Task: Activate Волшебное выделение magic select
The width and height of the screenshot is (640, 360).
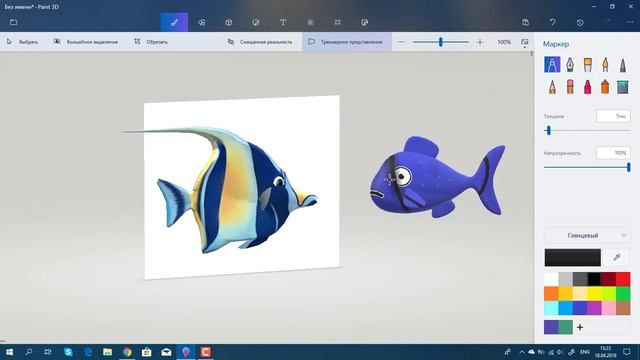Action: point(86,42)
